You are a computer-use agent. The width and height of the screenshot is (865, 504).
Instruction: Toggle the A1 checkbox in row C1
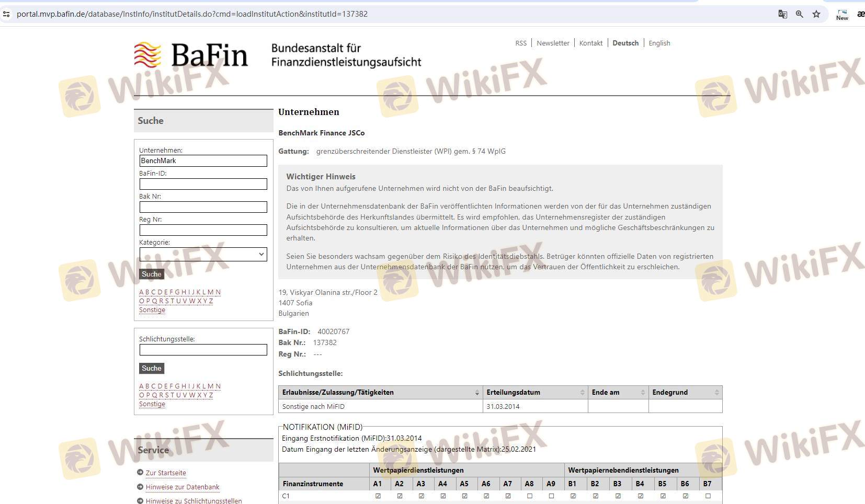(378, 496)
